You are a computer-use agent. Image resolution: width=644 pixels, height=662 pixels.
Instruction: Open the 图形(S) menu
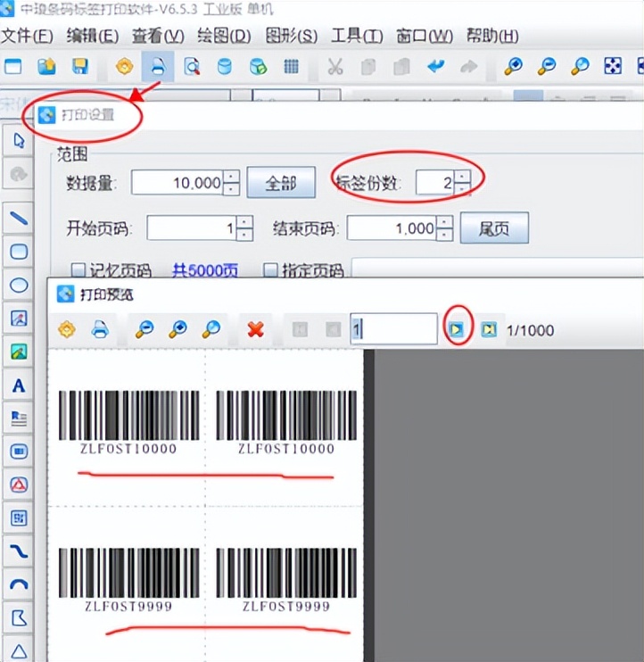[x=291, y=36]
